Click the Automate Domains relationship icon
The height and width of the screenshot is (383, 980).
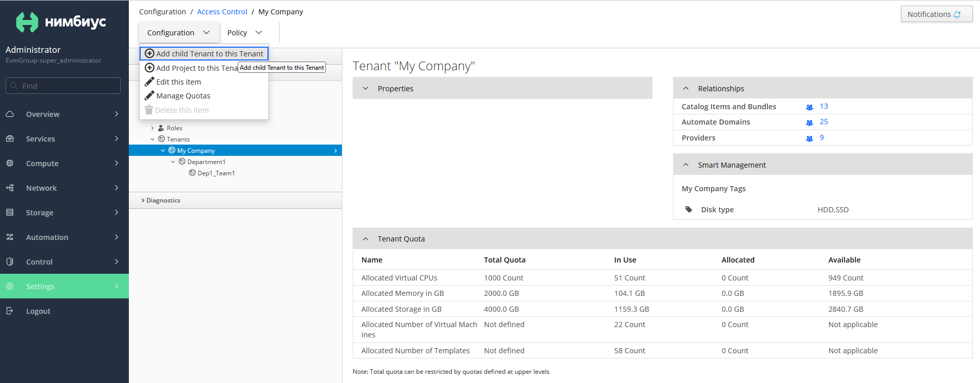pos(810,122)
